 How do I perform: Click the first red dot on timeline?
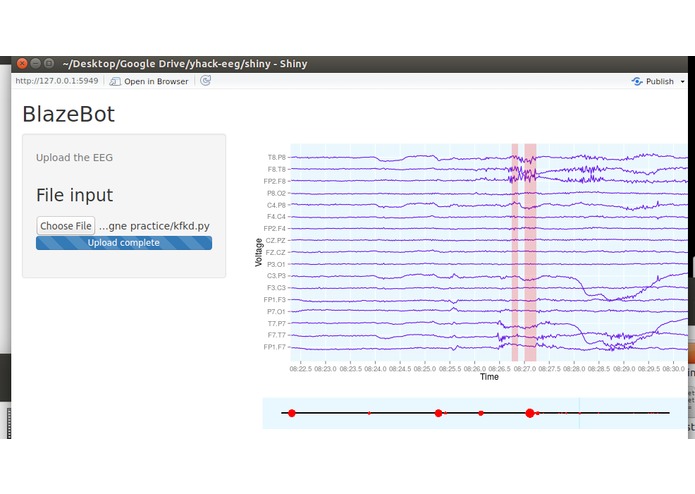pos(292,413)
